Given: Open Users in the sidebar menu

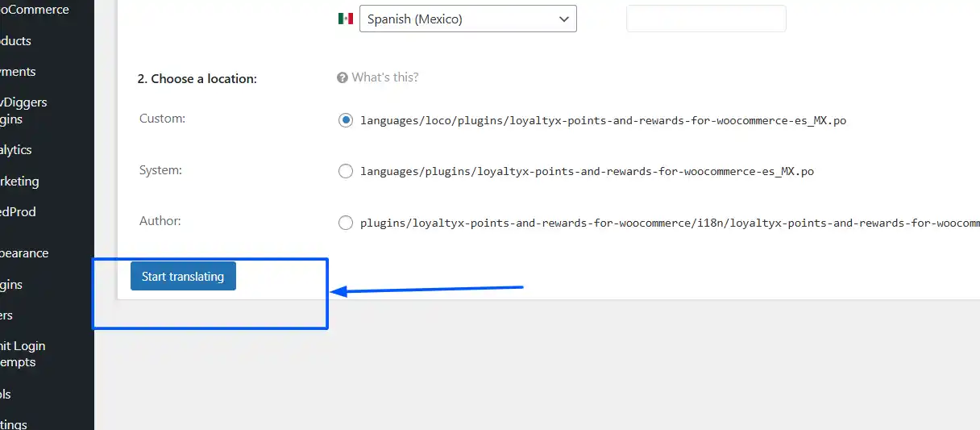Looking at the screenshot, I should click(x=6, y=315).
